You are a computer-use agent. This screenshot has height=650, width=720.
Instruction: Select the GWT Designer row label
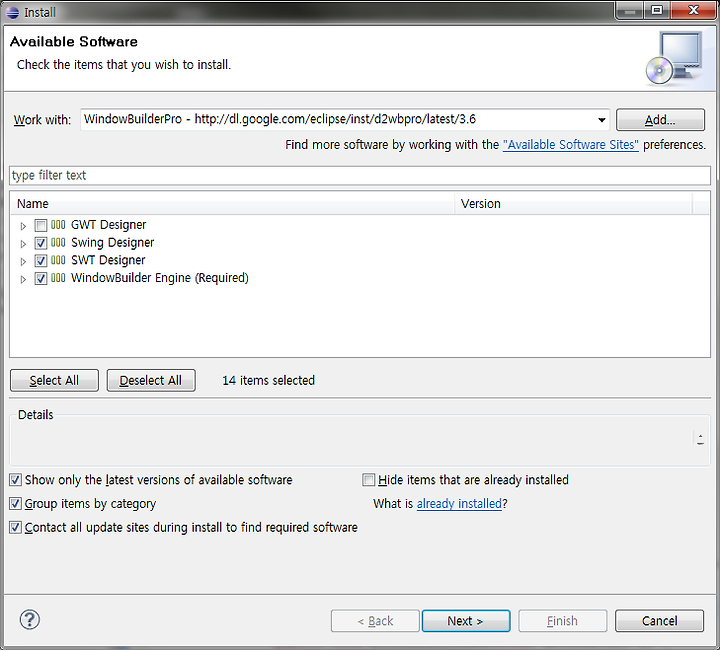[x=108, y=225]
